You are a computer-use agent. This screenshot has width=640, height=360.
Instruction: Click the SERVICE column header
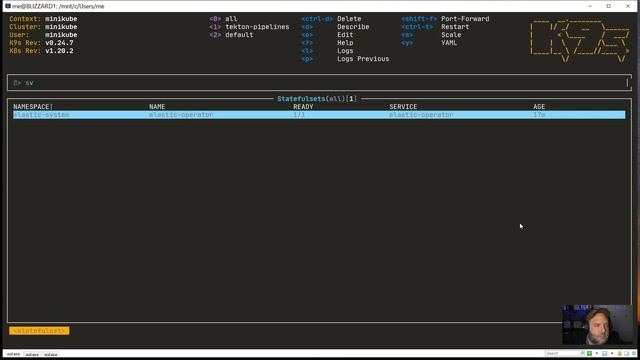403,107
